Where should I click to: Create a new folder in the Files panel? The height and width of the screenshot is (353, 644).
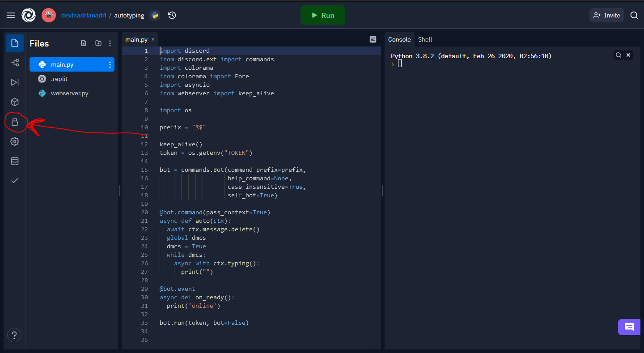[98, 43]
